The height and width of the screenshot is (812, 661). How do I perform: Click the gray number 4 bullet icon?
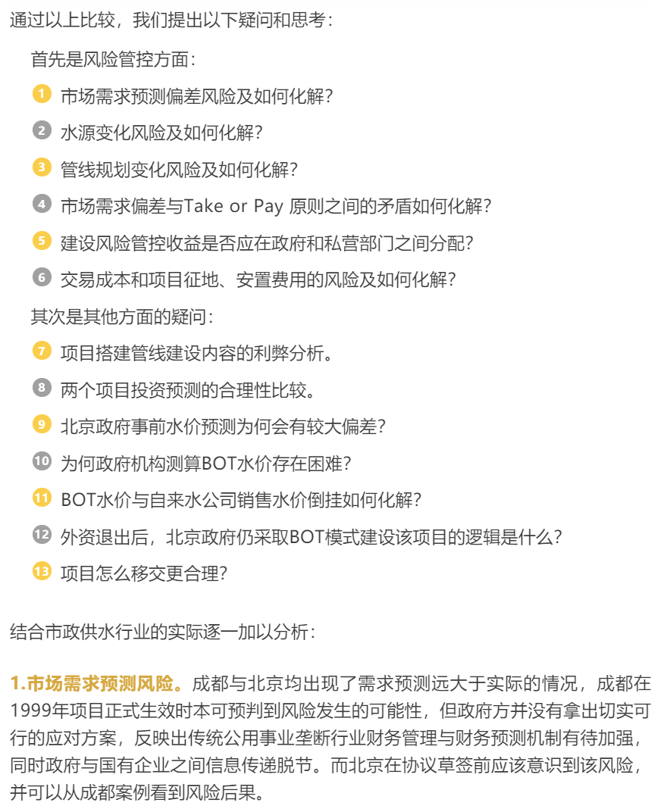[42, 204]
